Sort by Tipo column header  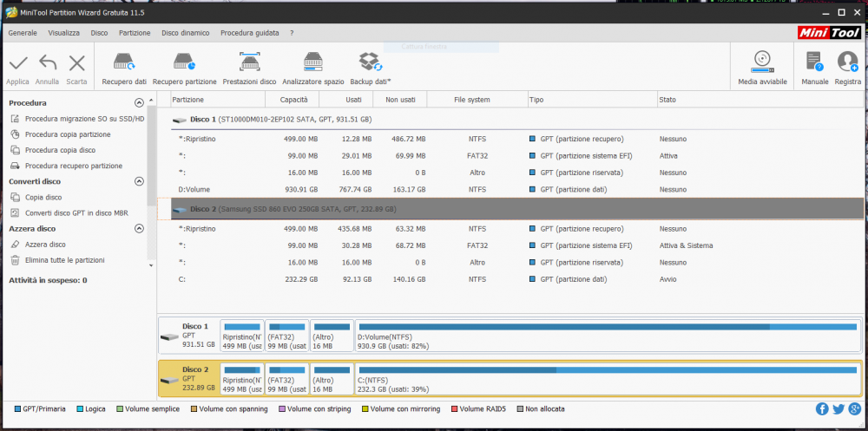coord(592,100)
